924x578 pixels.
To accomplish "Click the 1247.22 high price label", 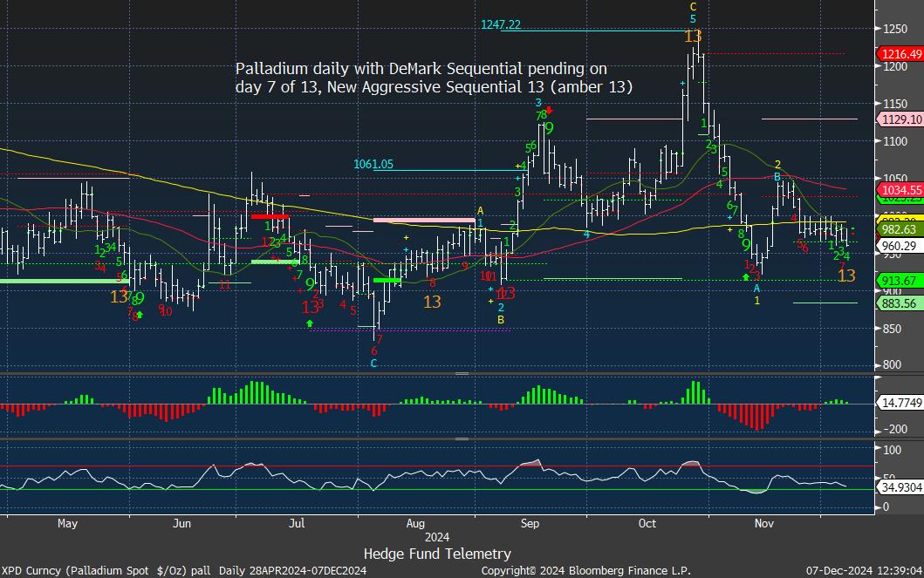I will coord(500,25).
